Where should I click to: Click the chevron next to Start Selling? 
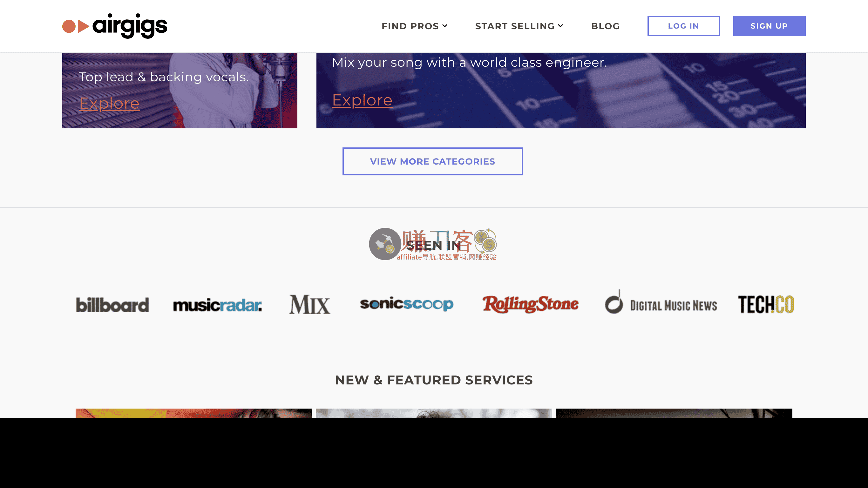560,26
